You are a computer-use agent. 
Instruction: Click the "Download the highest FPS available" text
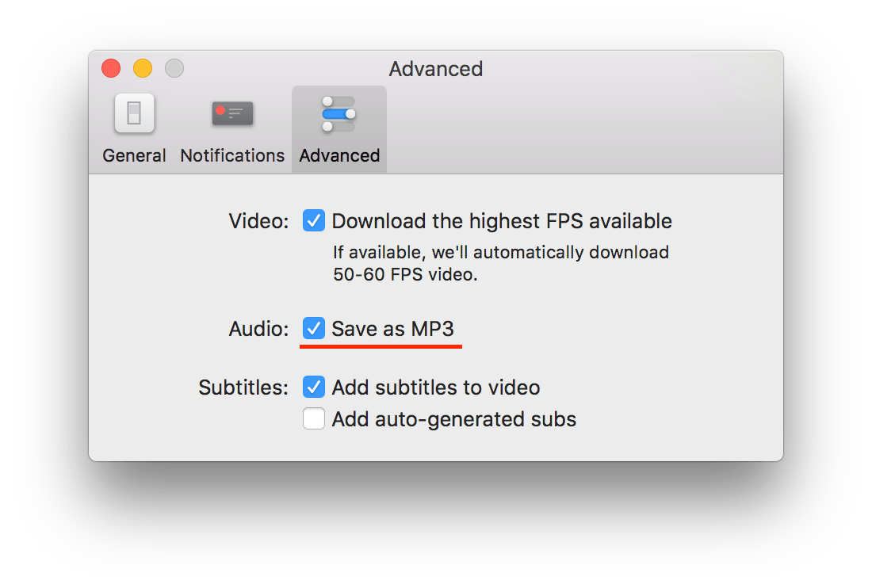tap(502, 221)
